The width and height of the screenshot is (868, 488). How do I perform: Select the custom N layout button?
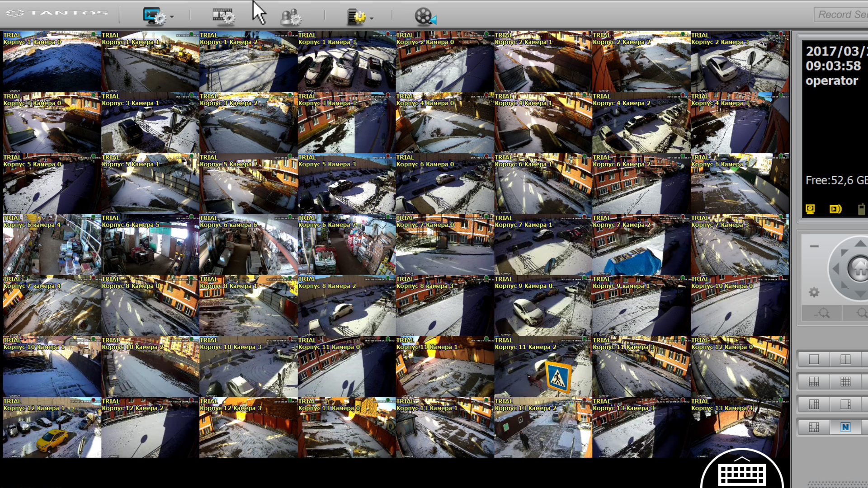tap(845, 427)
